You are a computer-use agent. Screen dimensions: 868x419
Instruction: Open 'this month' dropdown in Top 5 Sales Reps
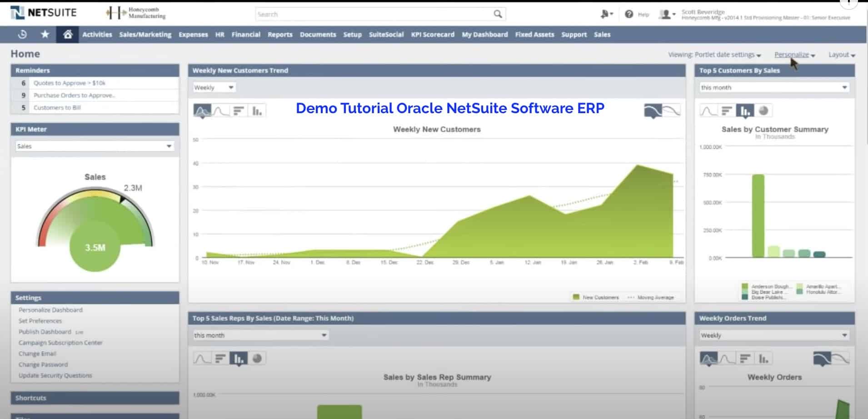(x=260, y=335)
